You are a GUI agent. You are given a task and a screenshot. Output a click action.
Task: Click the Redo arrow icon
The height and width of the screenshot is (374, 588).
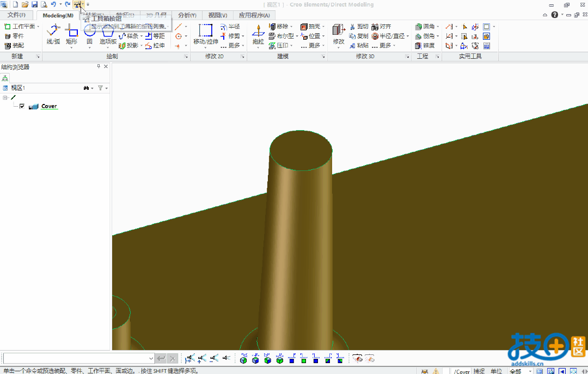(x=68, y=4)
